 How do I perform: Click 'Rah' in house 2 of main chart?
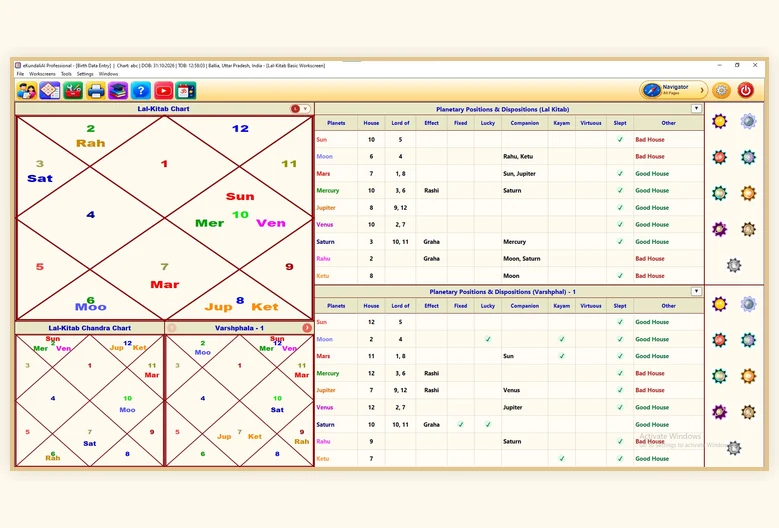[x=90, y=143]
